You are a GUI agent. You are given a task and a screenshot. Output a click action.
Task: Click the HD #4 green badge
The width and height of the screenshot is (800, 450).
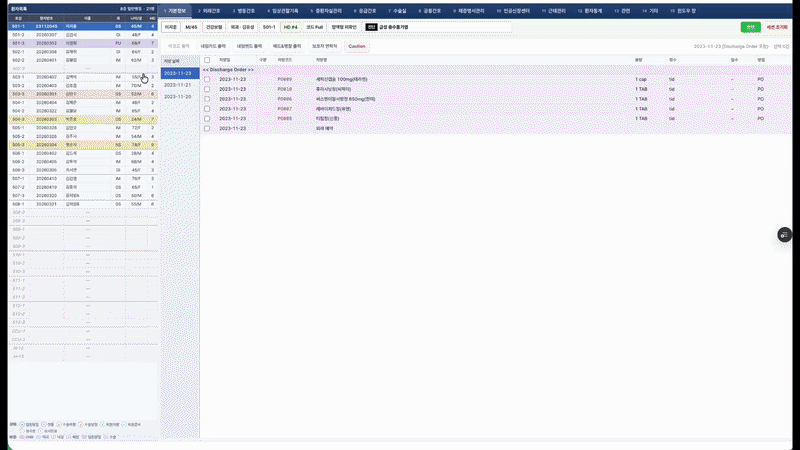point(291,27)
